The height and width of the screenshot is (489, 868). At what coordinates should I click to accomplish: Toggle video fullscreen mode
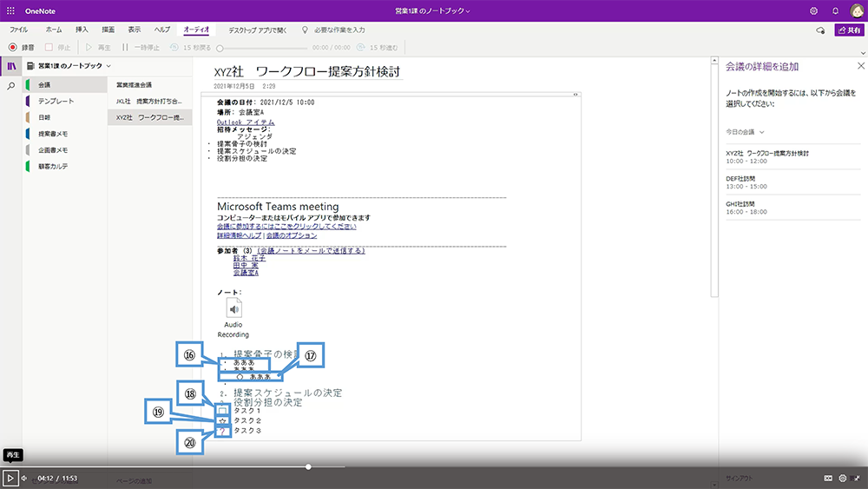(857, 478)
